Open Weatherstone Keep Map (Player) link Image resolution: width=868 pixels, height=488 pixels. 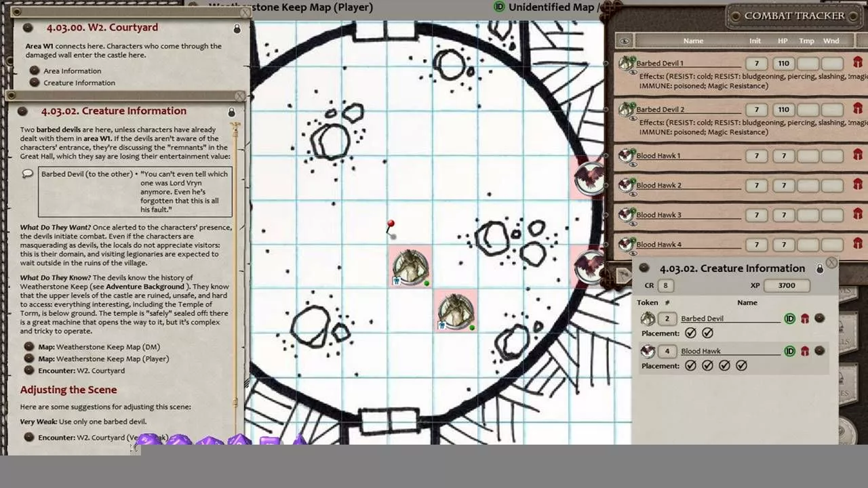point(29,359)
